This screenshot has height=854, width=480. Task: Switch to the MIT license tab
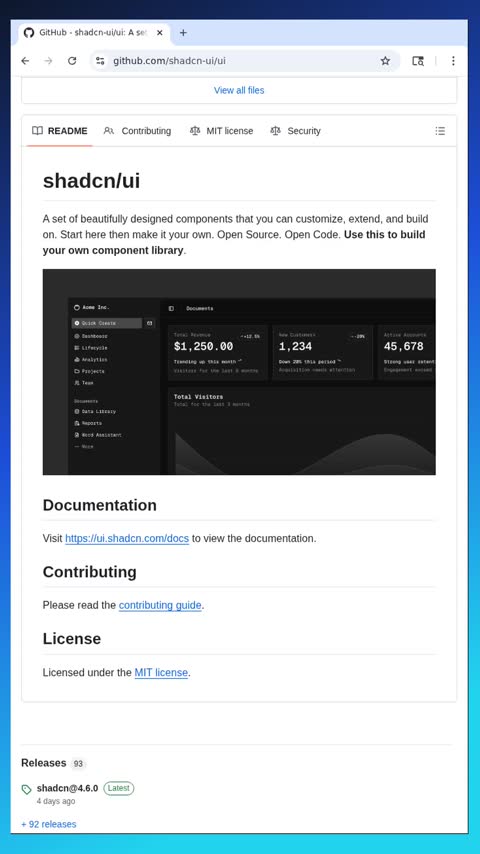click(221, 131)
